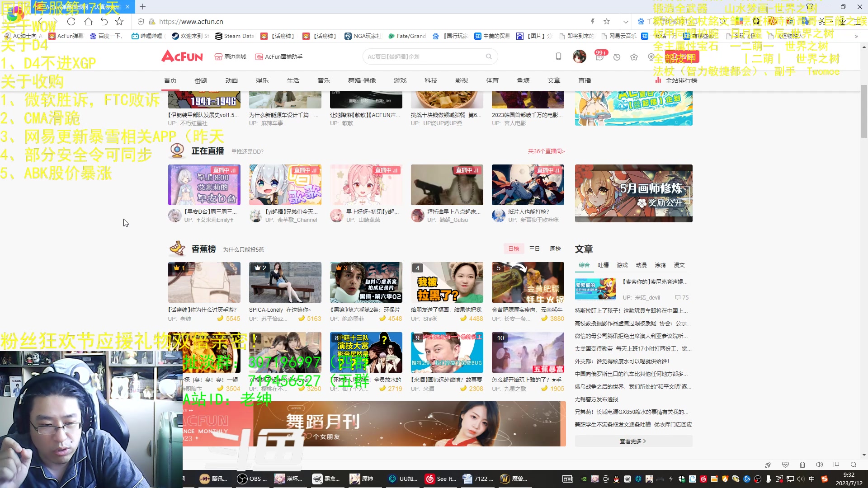This screenshot has height=488, width=868.
Task: Open mobile app phone icon in header
Action: pos(558,56)
